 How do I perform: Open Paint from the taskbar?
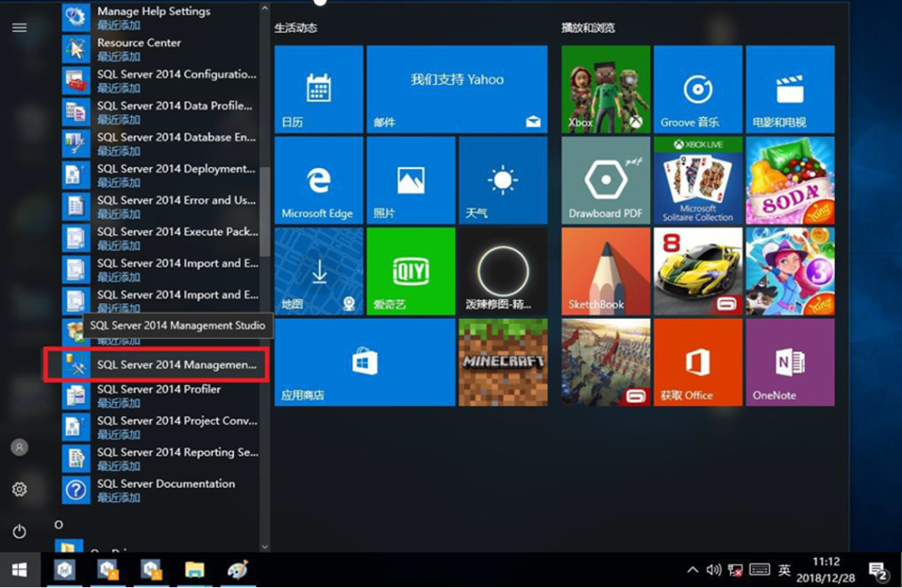(237, 570)
